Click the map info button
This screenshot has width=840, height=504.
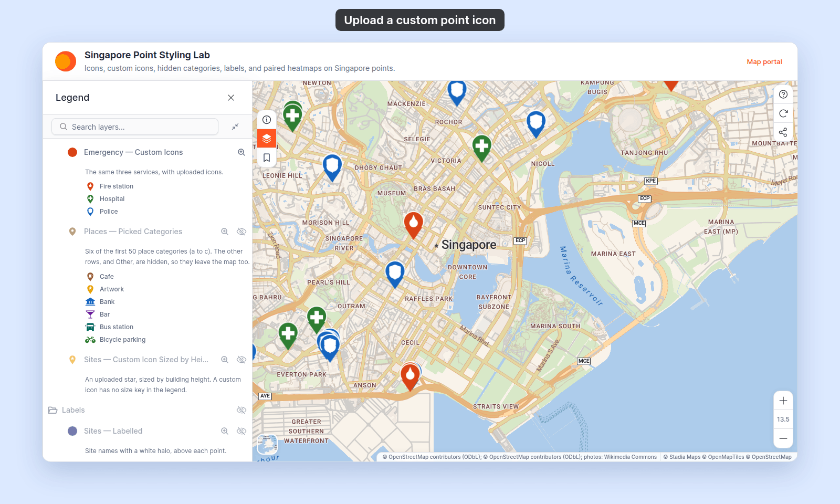click(x=267, y=120)
